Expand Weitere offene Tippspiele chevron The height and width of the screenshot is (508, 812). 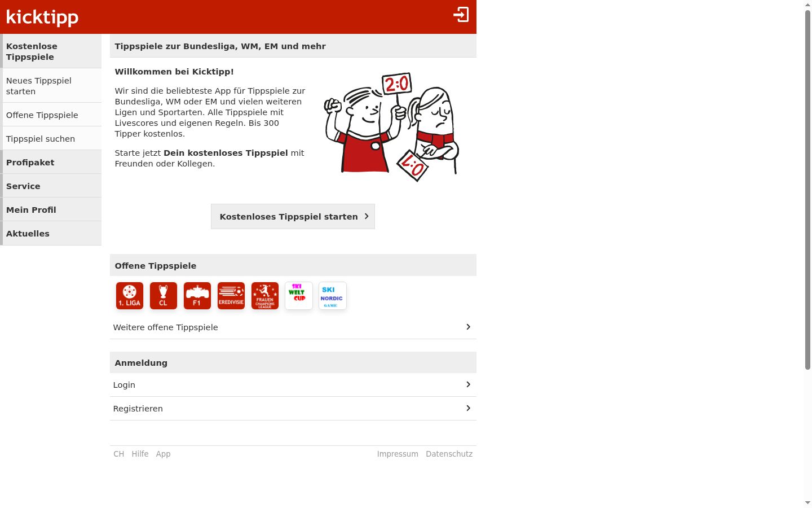(x=468, y=327)
